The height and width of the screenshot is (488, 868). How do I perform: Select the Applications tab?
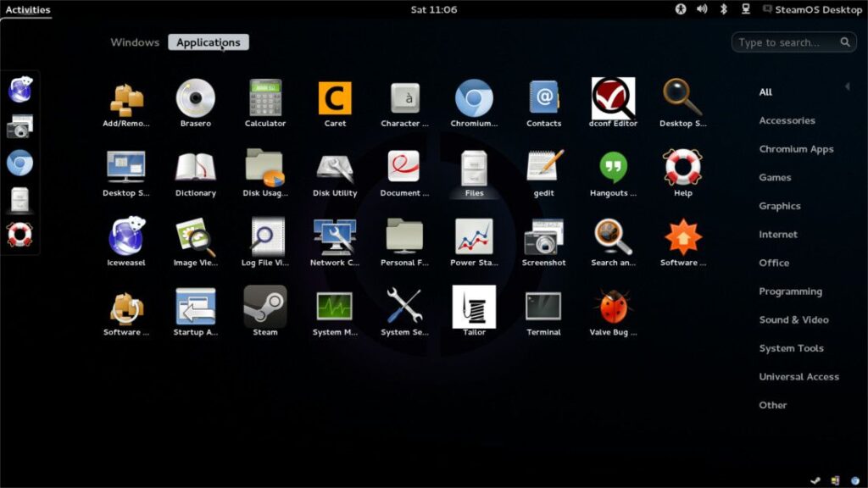coord(209,42)
